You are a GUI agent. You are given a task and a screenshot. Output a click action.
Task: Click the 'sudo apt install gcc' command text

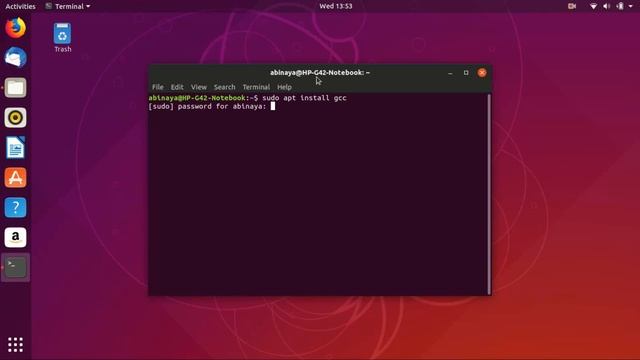(x=304, y=98)
